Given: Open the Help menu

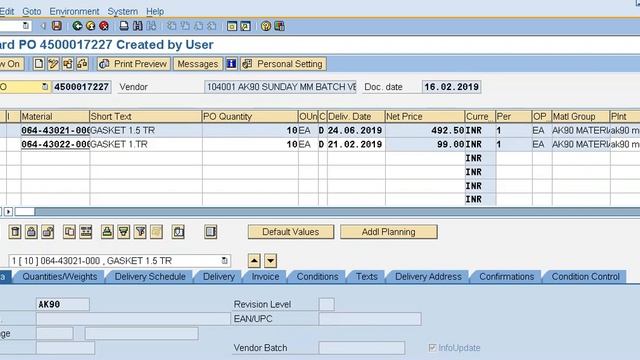Looking at the screenshot, I should pos(155,11).
